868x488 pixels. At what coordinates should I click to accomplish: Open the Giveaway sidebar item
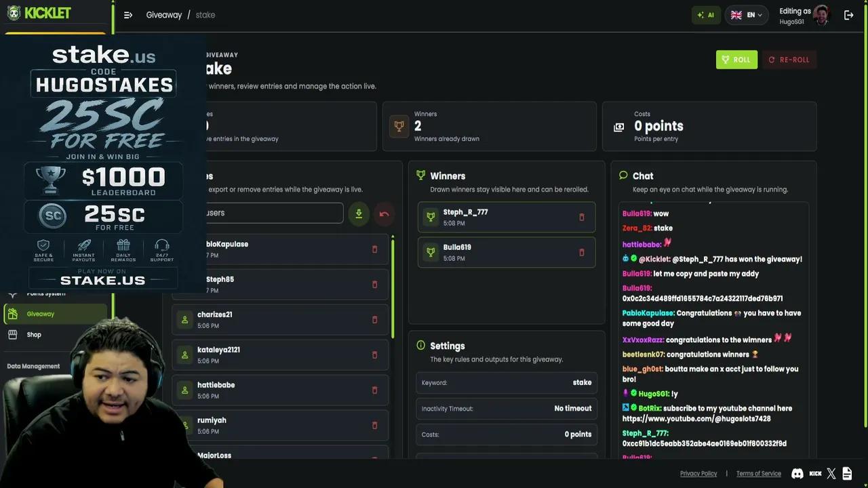(56, 314)
